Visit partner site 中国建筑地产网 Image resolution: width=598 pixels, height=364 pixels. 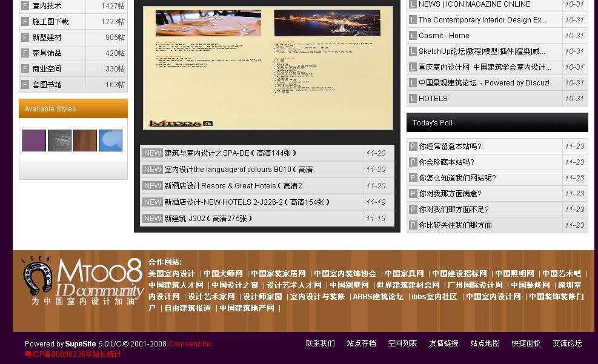(247, 308)
